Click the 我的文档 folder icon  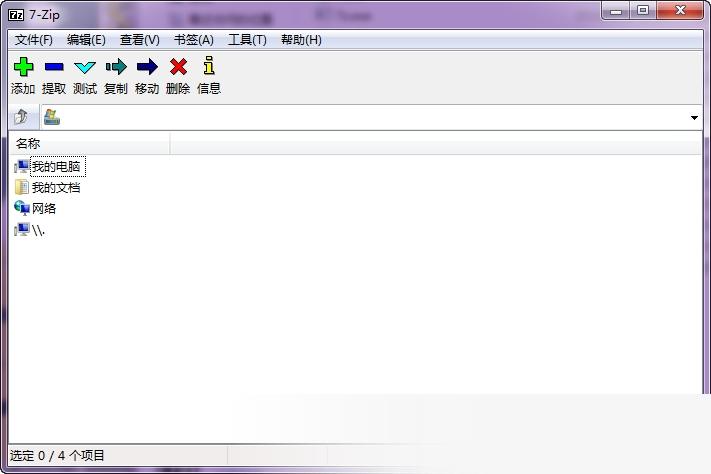pyautogui.click(x=21, y=187)
